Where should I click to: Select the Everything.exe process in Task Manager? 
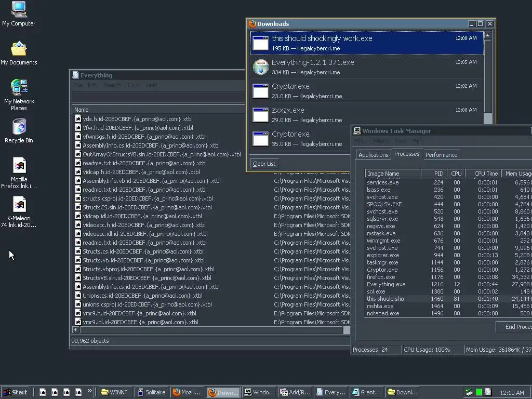point(448,284)
